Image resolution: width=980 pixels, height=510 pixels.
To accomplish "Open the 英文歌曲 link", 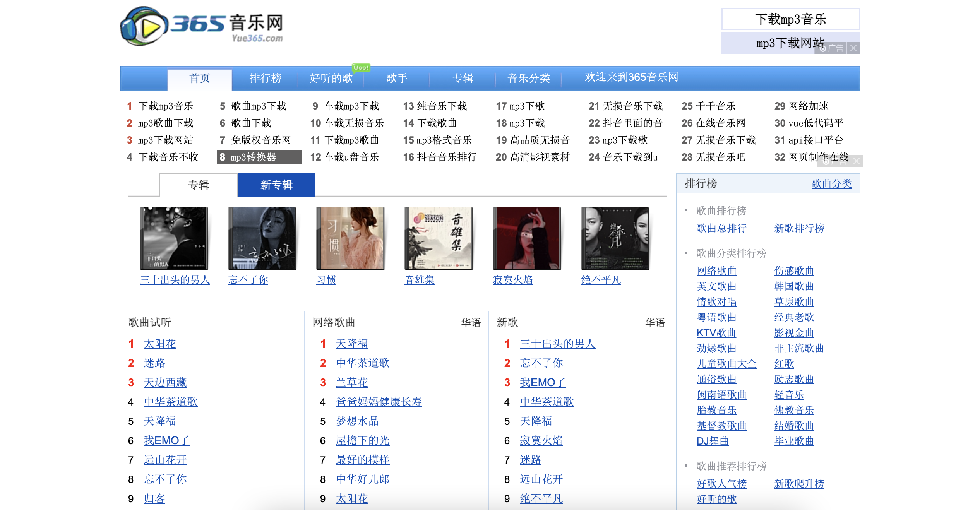I will tap(717, 286).
